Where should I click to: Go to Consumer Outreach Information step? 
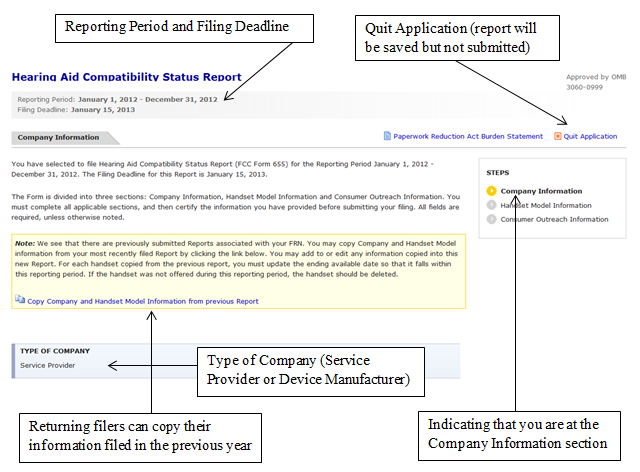tap(554, 219)
